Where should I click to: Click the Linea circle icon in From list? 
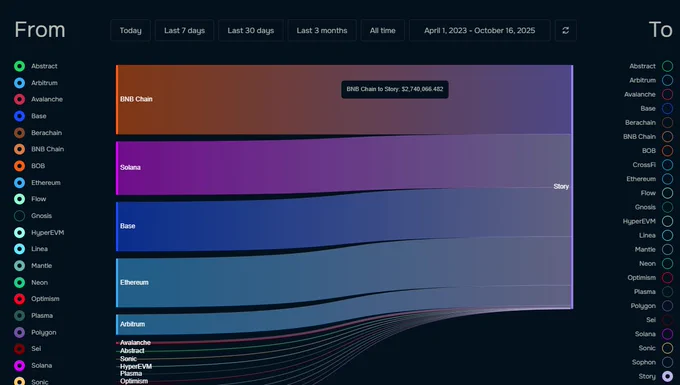(20, 249)
